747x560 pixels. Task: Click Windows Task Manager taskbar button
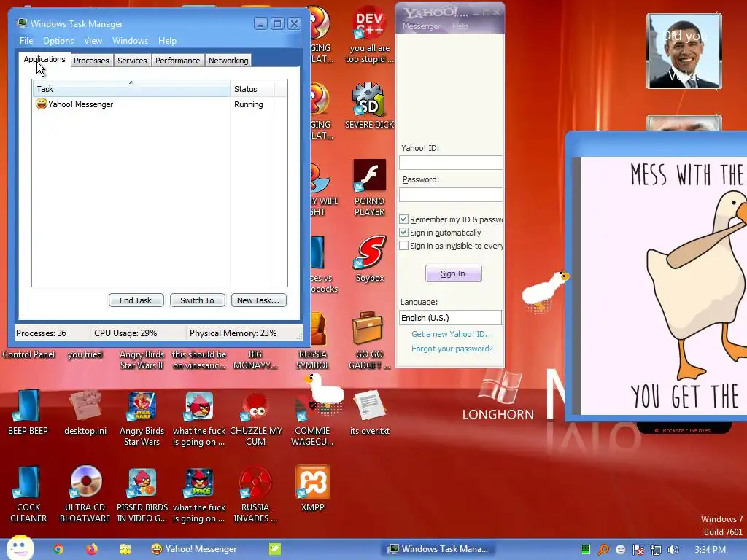click(x=438, y=549)
